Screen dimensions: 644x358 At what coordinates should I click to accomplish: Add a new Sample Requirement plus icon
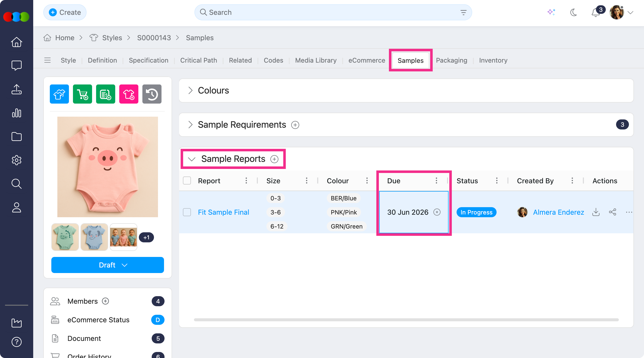[295, 125]
